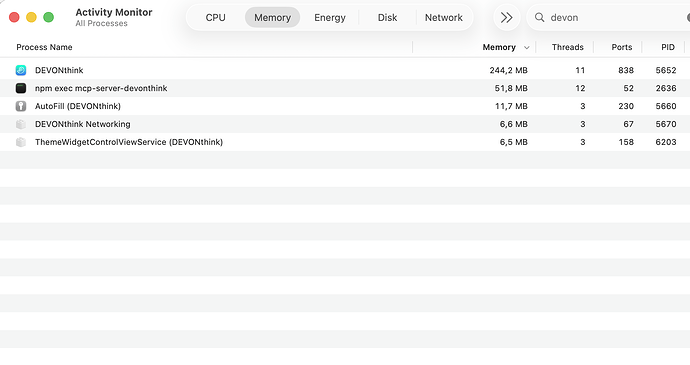Click the 'All Processes' subtitle
Image resolution: width=690 pixels, height=365 pixels.
click(x=101, y=23)
